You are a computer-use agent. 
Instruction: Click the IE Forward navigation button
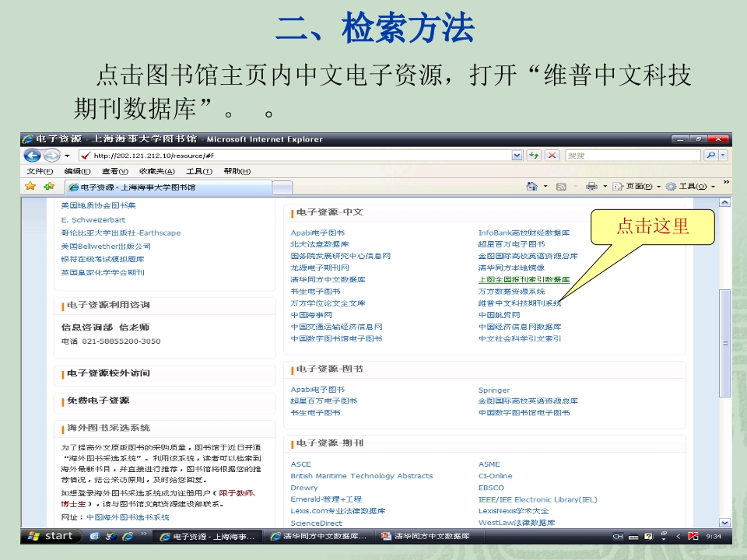click(x=52, y=156)
